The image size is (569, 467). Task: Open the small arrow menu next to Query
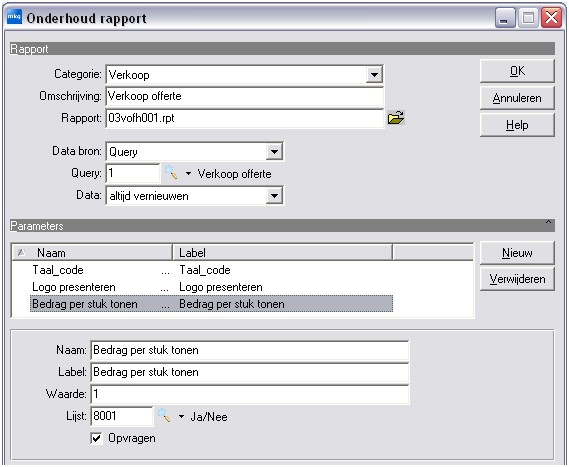188,173
